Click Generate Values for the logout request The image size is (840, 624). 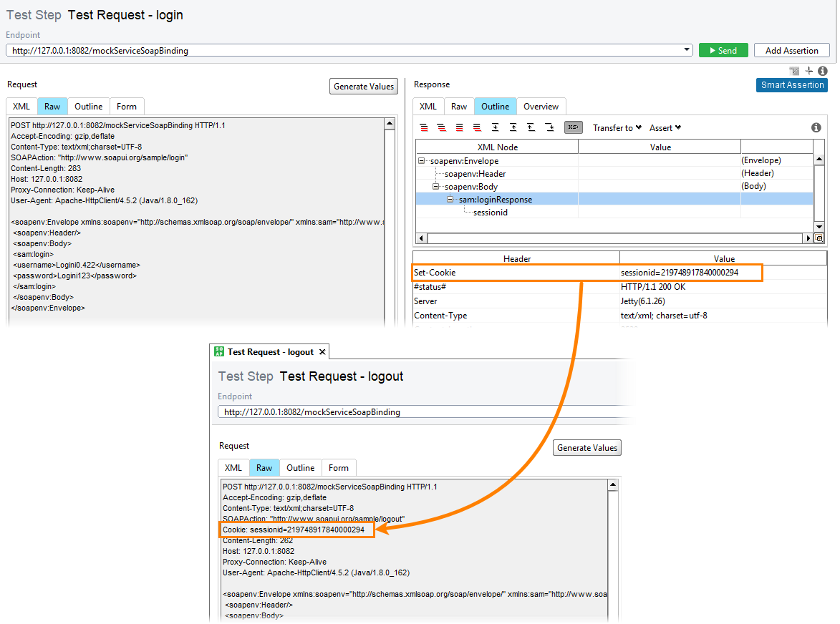tap(586, 447)
